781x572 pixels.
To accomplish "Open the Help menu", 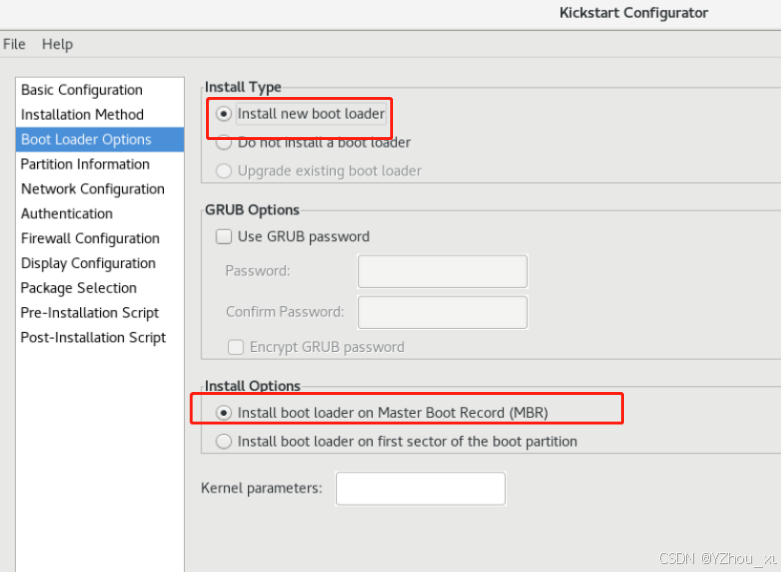I will pos(57,44).
